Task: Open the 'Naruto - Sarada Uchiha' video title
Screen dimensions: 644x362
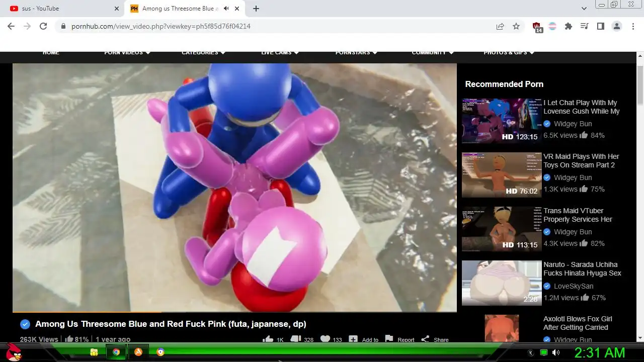Action: pyautogui.click(x=582, y=269)
